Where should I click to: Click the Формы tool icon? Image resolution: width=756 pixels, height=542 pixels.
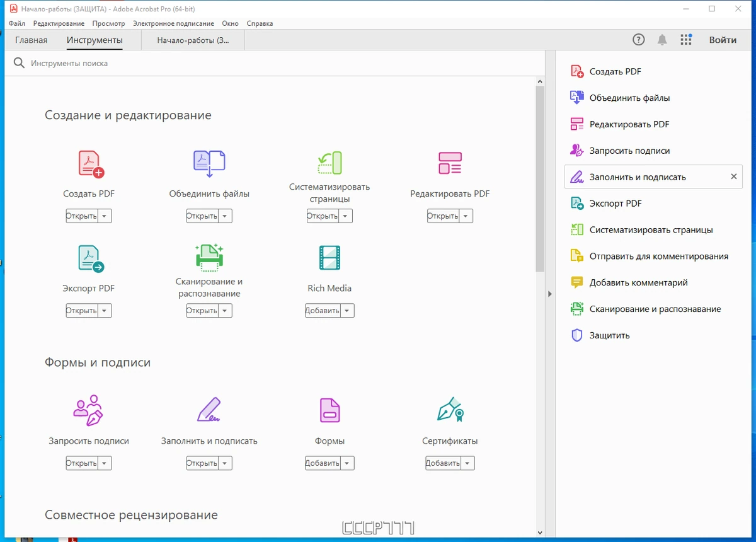(x=329, y=410)
